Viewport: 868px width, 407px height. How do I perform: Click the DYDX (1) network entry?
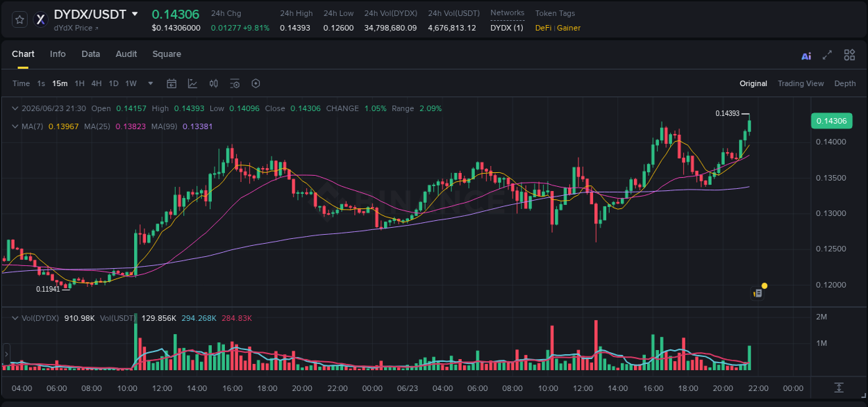coord(507,28)
